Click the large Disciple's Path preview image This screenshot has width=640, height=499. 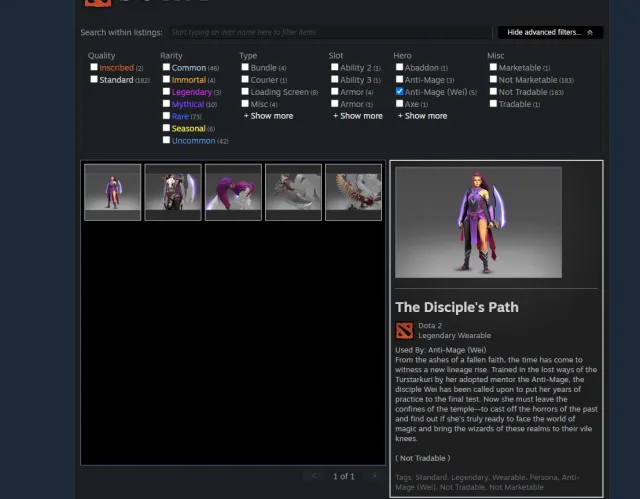pyautogui.click(x=478, y=222)
